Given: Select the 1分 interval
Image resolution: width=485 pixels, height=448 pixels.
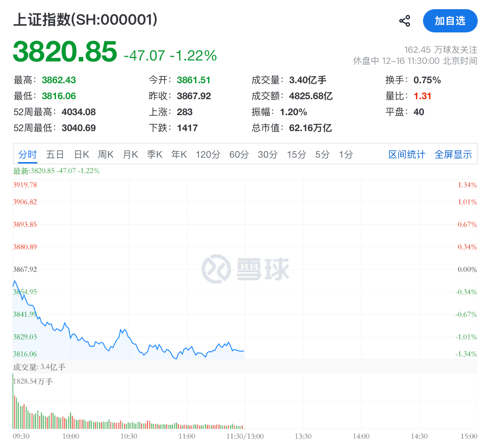Looking at the screenshot, I should click(x=345, y=154).
